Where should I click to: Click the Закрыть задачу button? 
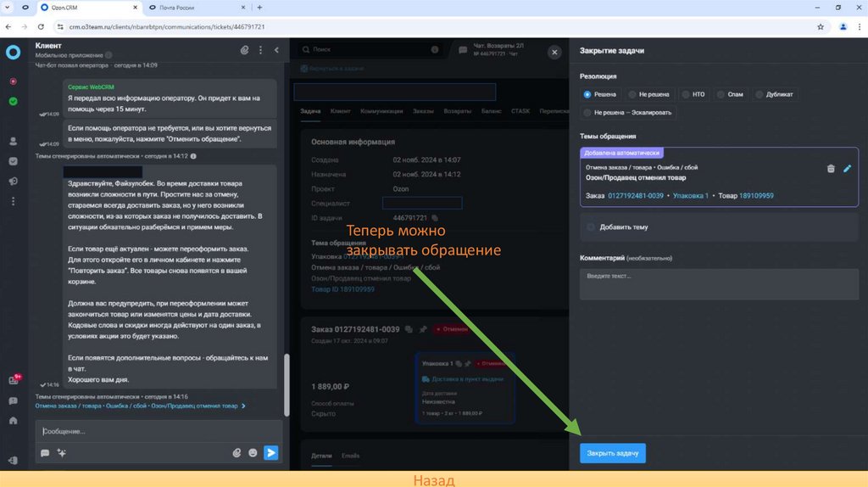(x=612, y=453)
